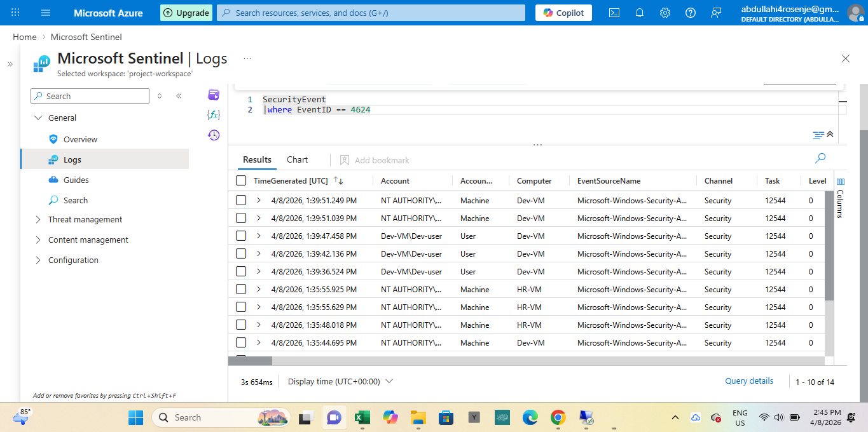
Task: Open Guides in the sidebar
Action: click(x=76, y=180)
